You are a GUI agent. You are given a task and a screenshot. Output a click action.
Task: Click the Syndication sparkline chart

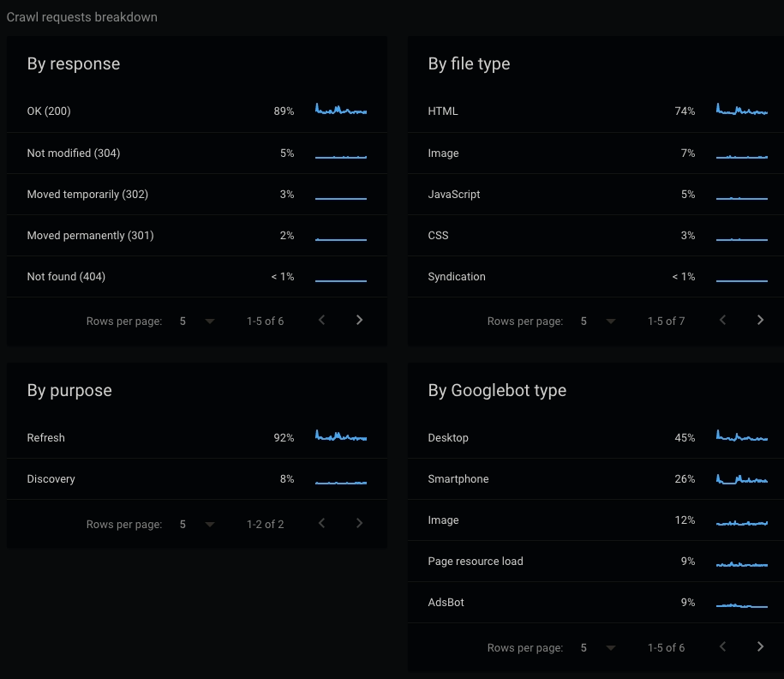click(x=741, y=276)
